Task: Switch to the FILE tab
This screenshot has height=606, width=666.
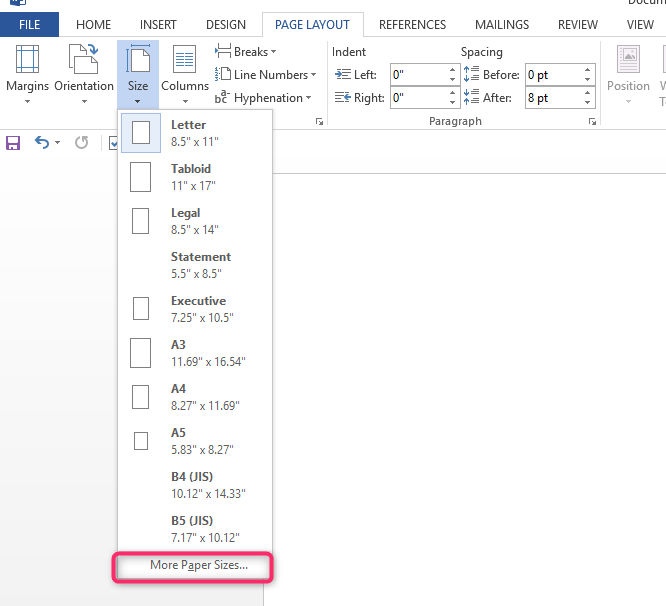Action: point(29,25)
